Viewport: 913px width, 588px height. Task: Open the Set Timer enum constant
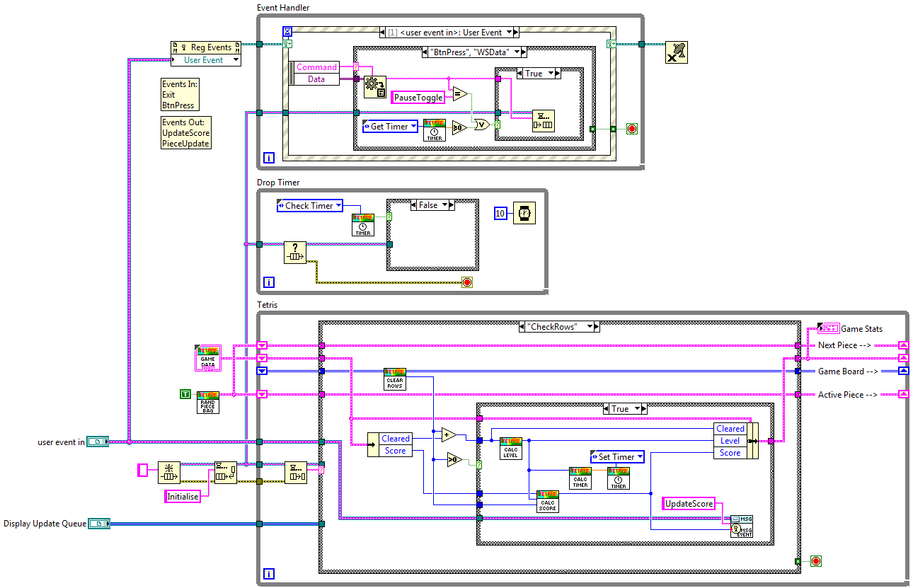coord(617,457)
